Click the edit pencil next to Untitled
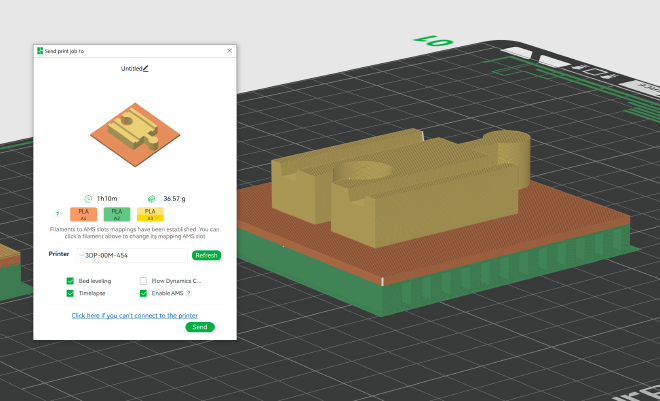 pyautogui.click(x=145, y=69)
